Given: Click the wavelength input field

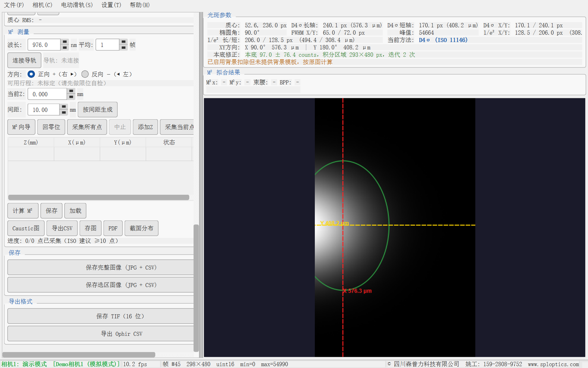Looking at the screenshot, I should pos(44,45).
